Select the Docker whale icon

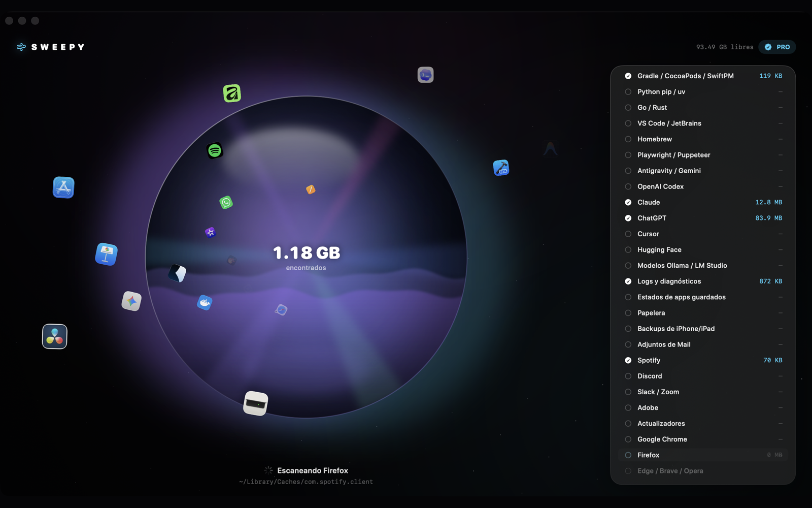[205, 303]
